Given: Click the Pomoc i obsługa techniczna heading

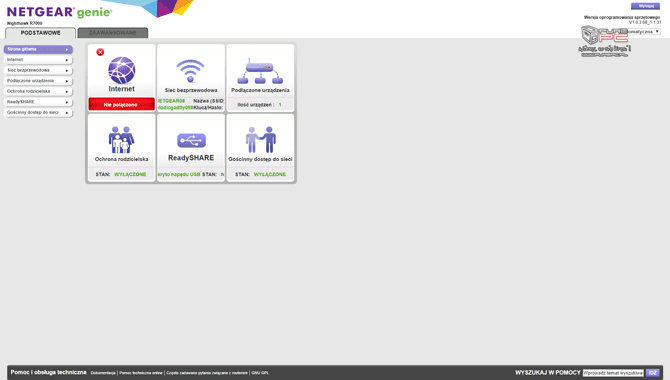Looking at the screenshot, I should pos(48,373).
